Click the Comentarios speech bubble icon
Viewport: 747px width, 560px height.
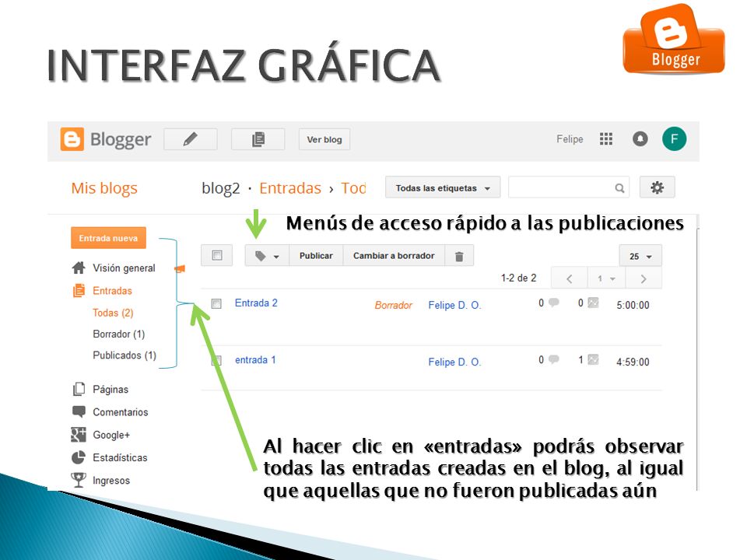point(79,411)
